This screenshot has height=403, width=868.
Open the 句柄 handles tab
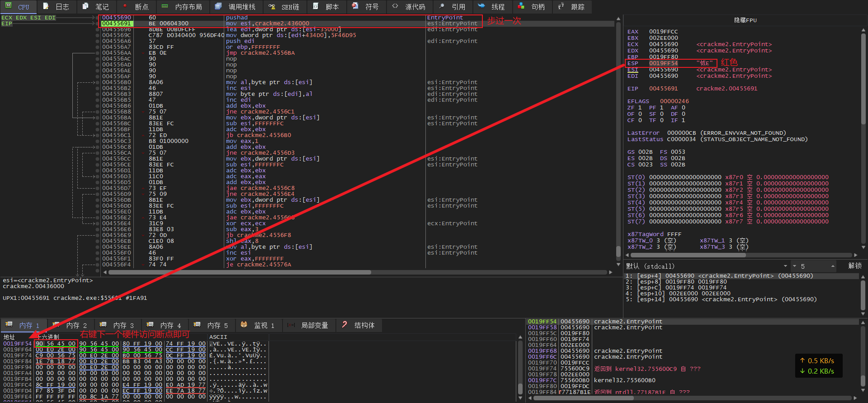(x=533, y=7)
